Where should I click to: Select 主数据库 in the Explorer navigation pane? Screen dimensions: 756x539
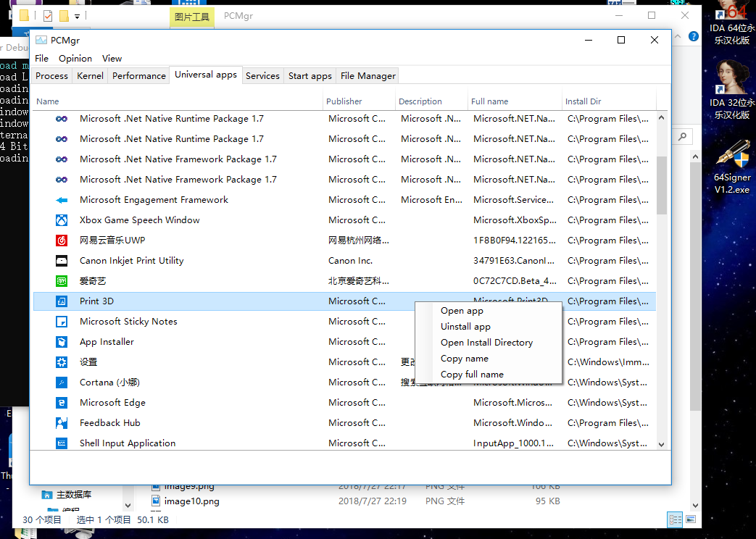click(x=74, y=495)
